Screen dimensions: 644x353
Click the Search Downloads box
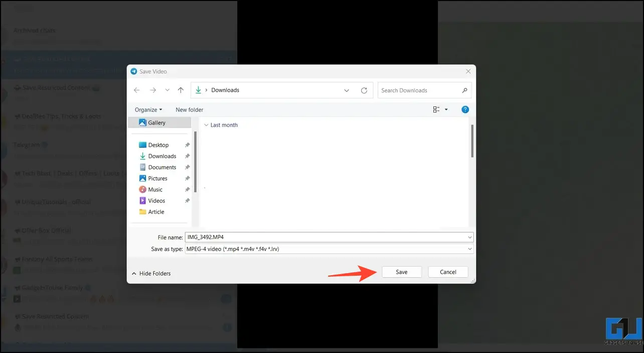pos(424,90)
